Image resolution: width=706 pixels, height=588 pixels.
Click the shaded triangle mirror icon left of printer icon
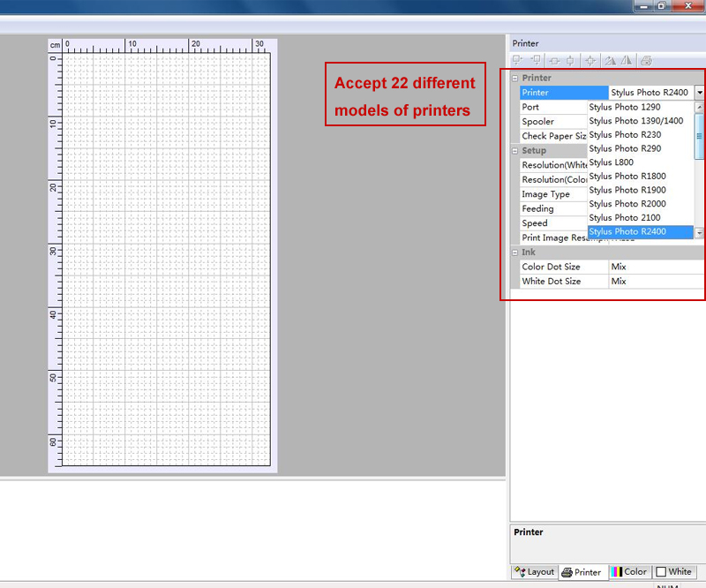[627, 61]
